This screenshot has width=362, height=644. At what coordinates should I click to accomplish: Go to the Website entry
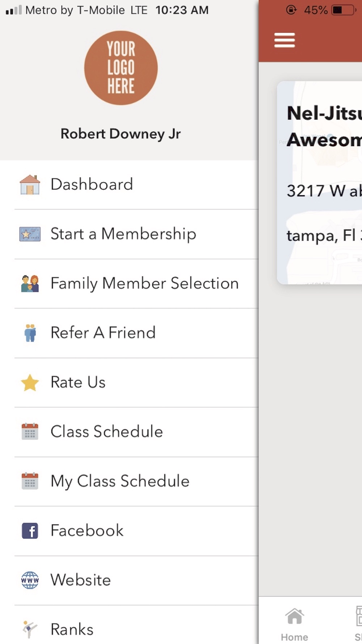click(80, 580)
